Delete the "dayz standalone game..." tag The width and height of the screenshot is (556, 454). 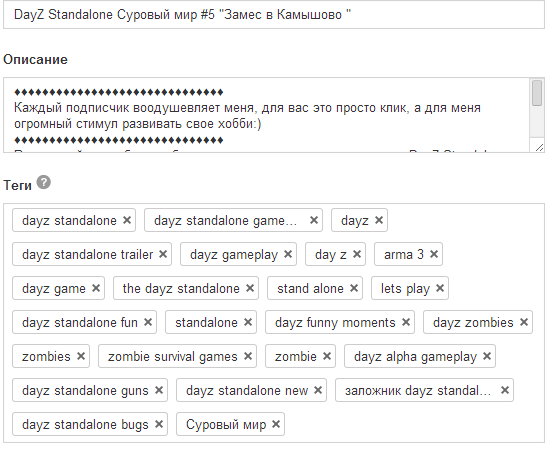(314, 220)
